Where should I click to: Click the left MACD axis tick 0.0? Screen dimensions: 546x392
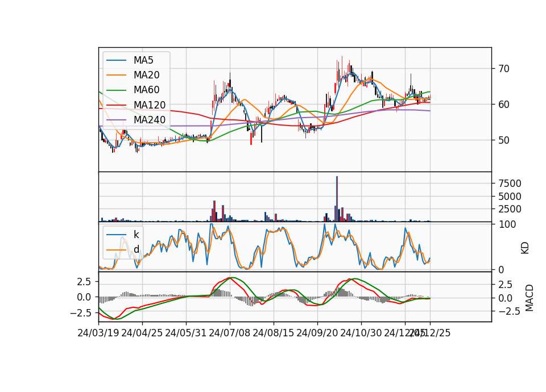(84, 297)
